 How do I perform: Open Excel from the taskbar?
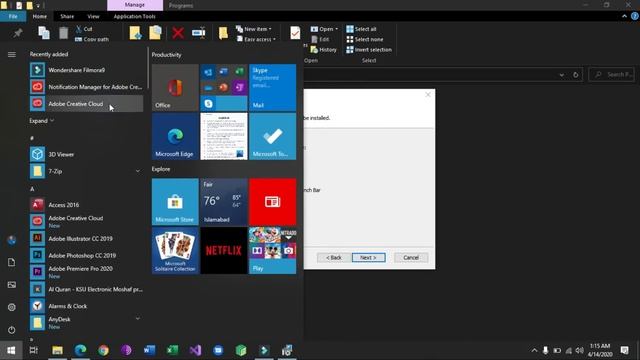(x=172, y=350)
